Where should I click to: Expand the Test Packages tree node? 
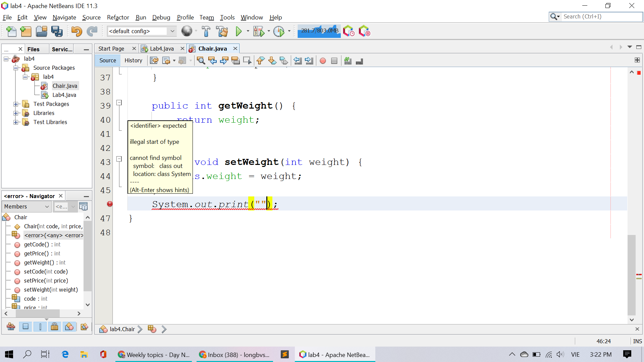pos(16,104)
